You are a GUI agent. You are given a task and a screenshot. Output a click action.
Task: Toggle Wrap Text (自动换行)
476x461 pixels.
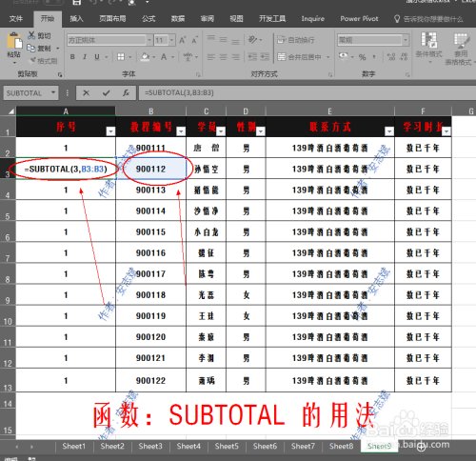(x=296, y=40)
